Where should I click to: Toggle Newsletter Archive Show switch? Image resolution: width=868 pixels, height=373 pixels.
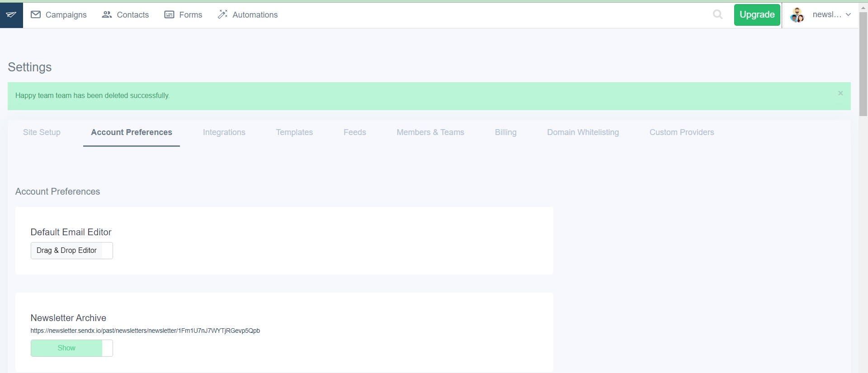click(71, 348)
